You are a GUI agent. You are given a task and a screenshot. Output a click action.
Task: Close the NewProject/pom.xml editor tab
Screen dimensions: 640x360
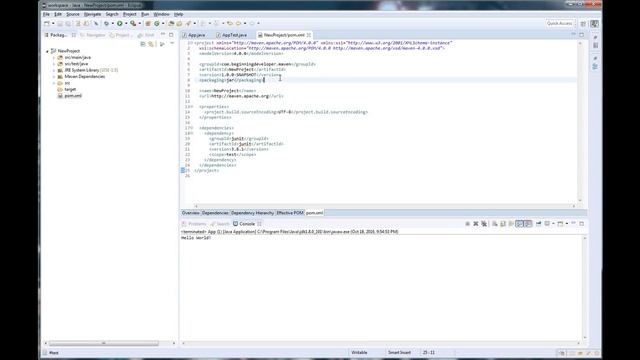click(309, 35)
